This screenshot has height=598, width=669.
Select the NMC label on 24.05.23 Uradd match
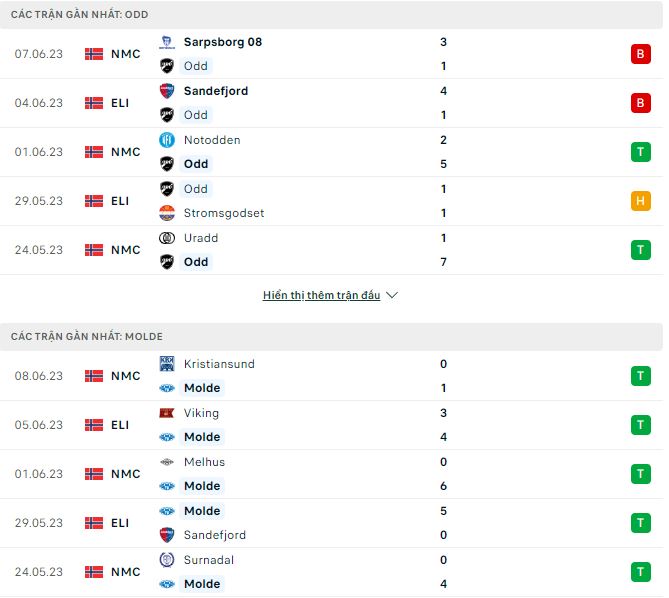tap(125, 250)
